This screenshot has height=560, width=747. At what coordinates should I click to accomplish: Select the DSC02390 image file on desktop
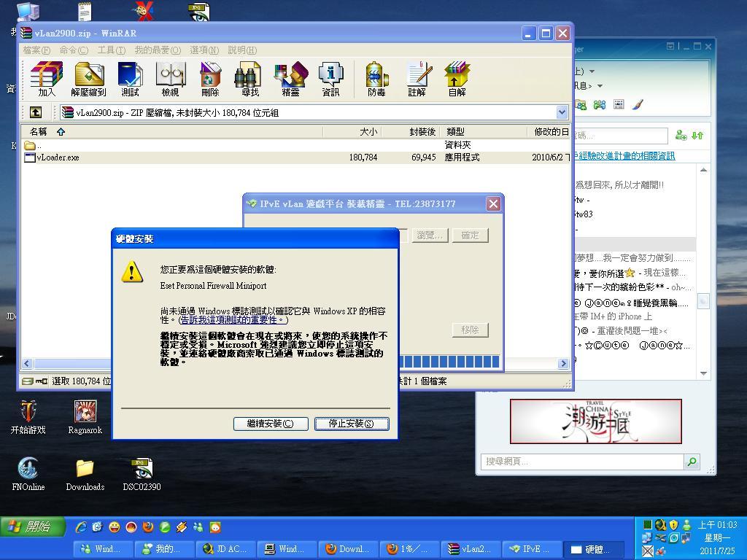[x=142, y=474]
